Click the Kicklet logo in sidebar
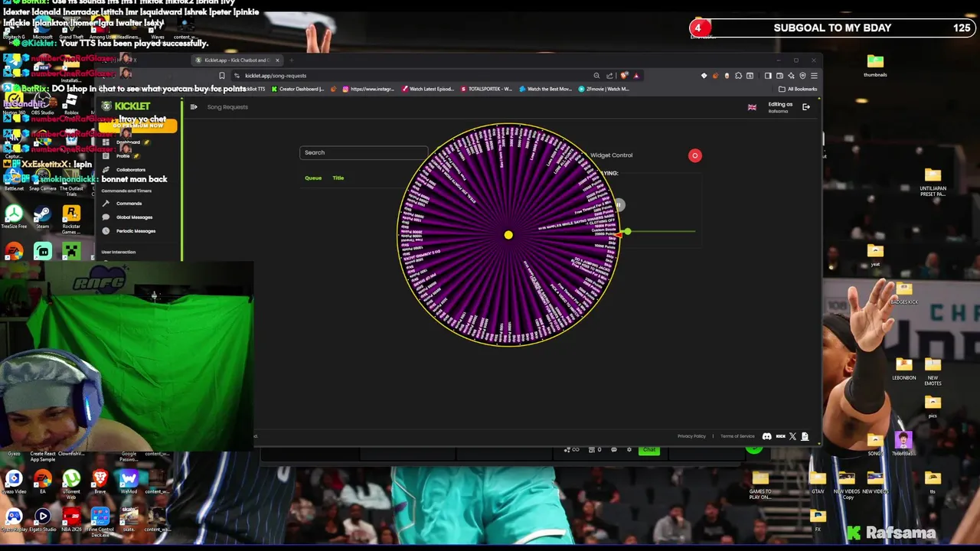This screenshot has height=551, width=980. (126, 106)
